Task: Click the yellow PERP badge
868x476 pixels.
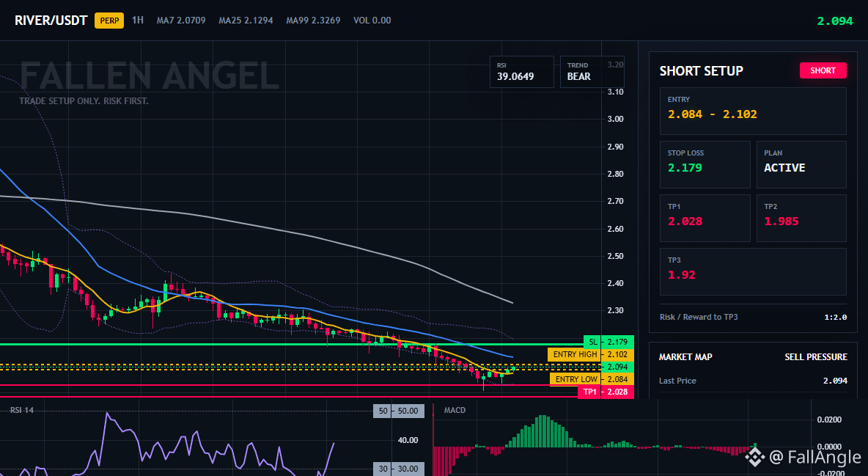Action: click(109, 21)
